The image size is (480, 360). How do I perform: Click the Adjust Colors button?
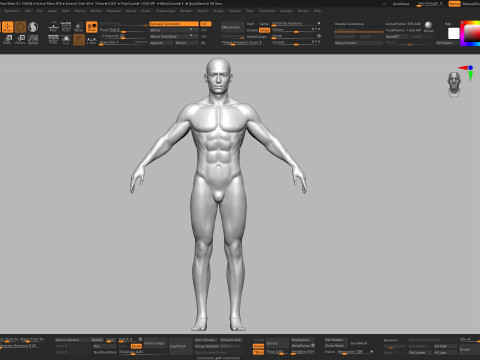coord(358,43)
